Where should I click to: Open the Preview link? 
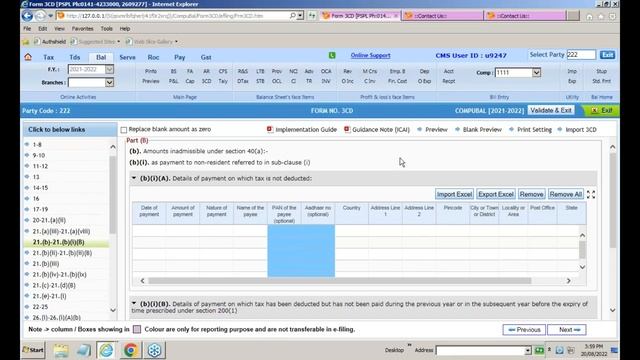[436, 129]
